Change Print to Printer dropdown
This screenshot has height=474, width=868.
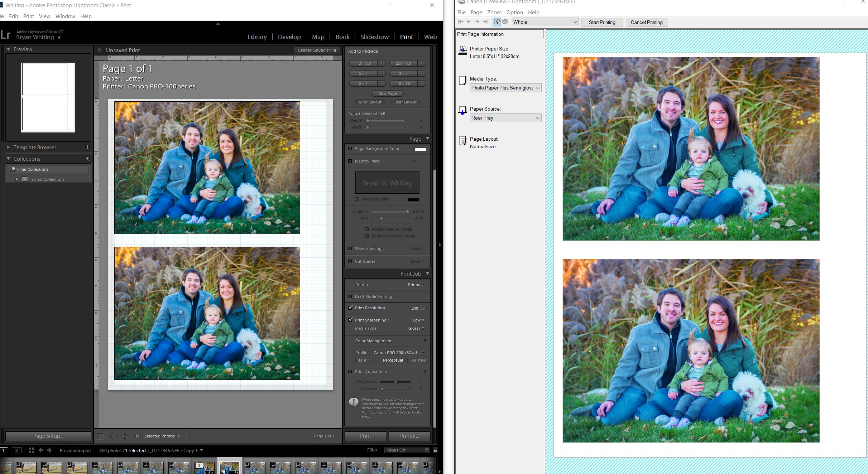[416, 285]
